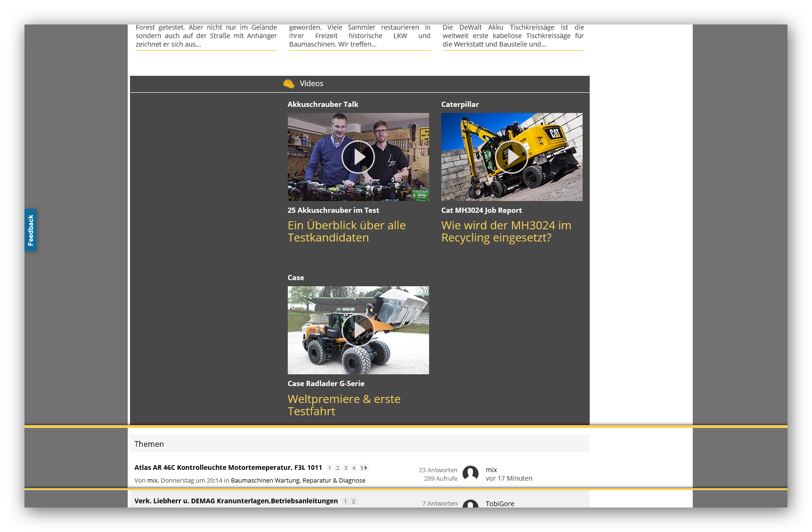This screenshot has height=532, width=812.
Task: Click the Donnerstag um 20:14 post date
Action: [191, 480]
